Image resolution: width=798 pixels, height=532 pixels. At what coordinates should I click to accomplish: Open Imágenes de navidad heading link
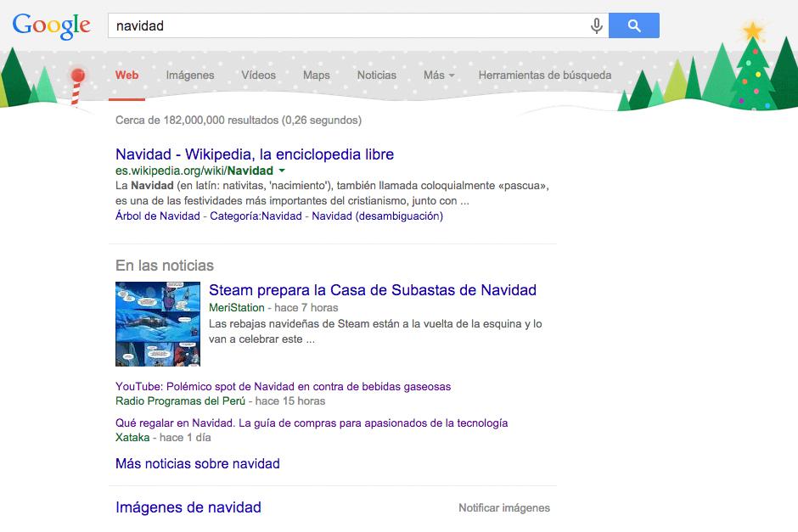188,507
